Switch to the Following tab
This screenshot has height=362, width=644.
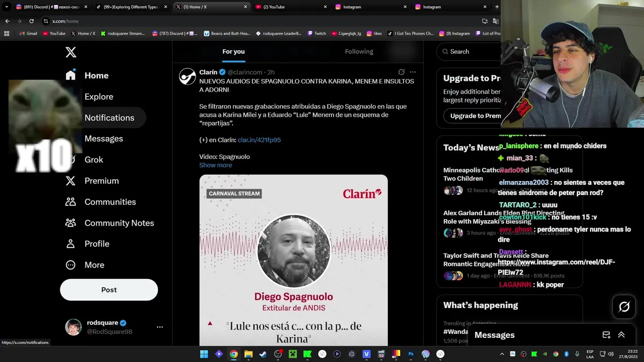pos(359,51)
